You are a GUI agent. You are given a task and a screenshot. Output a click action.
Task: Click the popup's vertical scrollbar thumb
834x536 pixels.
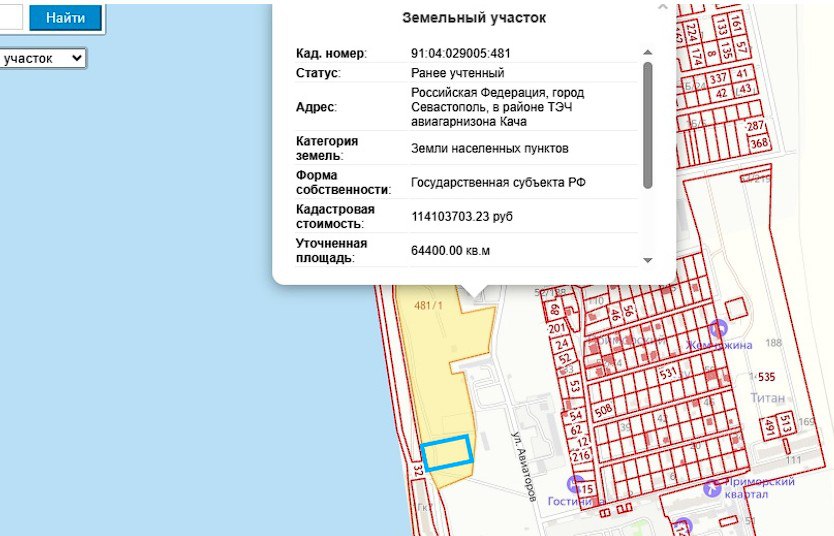pyautogui.click(x=648, y=125)
